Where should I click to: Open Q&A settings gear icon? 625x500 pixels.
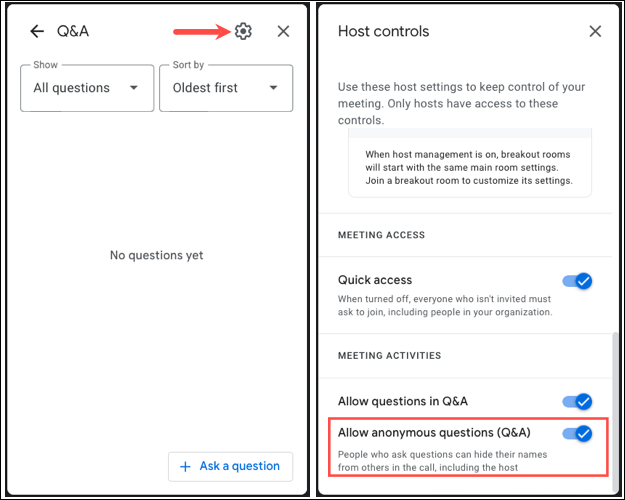pos(243,31)
